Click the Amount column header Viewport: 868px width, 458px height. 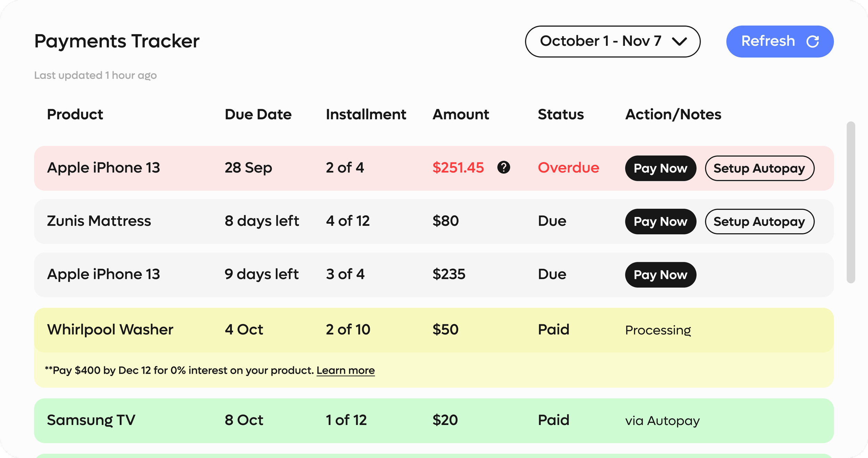point(461,114)
